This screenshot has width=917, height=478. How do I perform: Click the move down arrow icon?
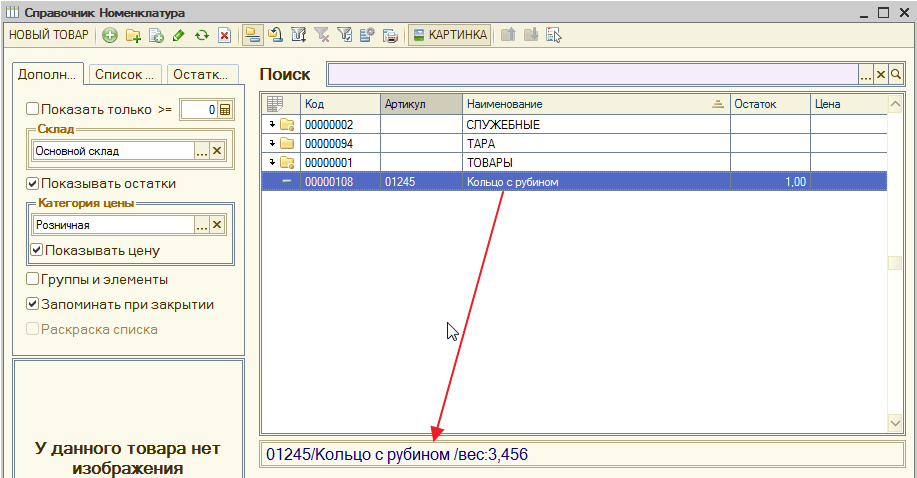531,35
